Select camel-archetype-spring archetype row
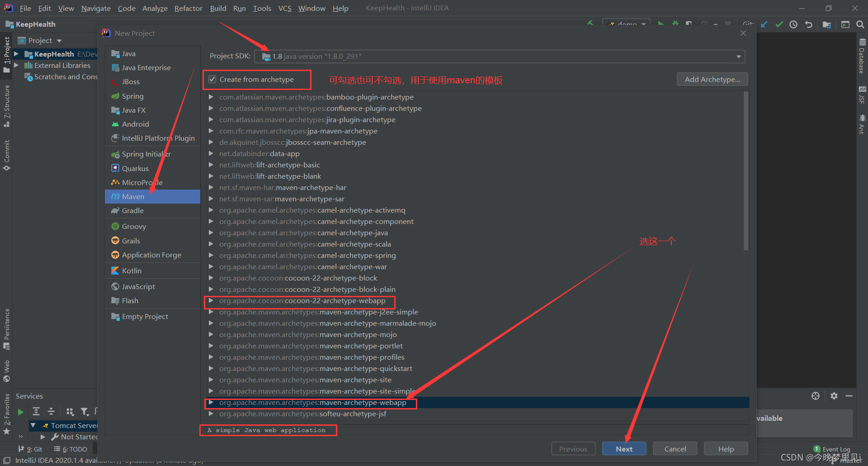The image size is (868, 466). pyautogui.click(x=476, y=255)
